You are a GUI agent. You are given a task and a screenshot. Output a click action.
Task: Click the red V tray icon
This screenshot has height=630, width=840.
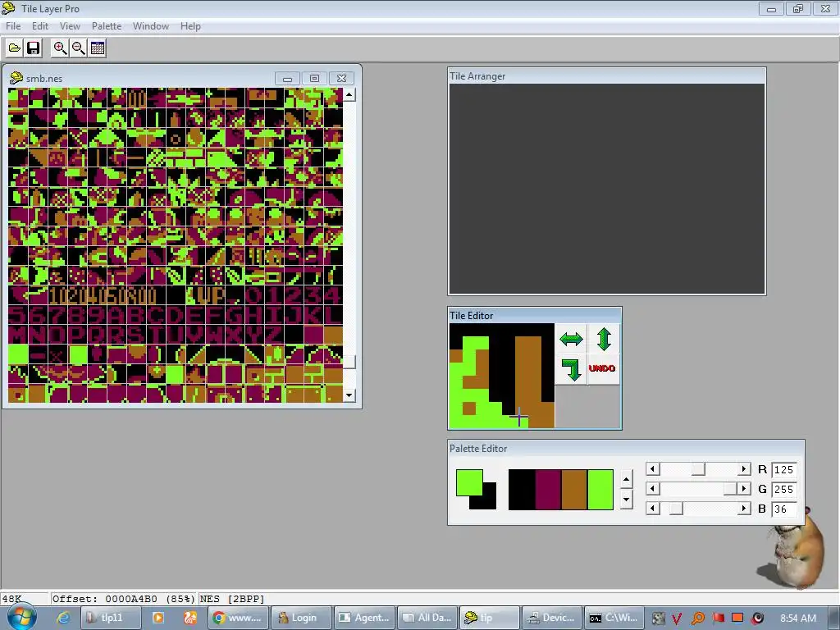[x=677, y=619]
